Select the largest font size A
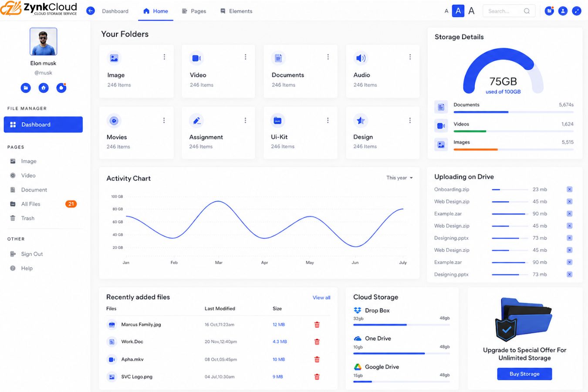This screenshot has height=392, width=588. tap(471, 11)
